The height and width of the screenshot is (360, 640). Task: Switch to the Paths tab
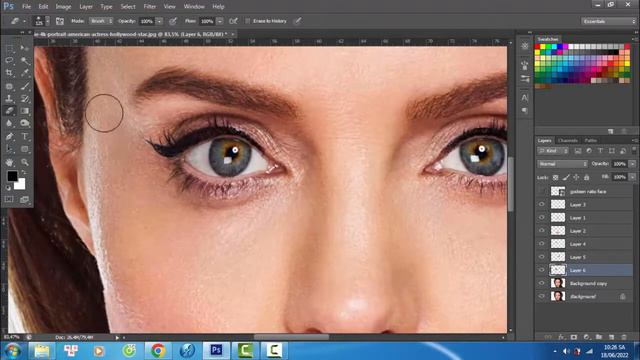point(590,140)
